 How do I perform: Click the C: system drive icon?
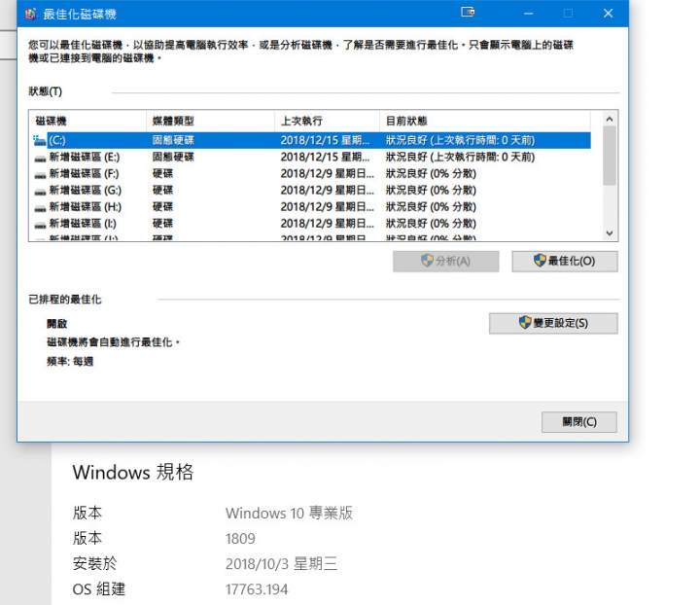[39, 141]
